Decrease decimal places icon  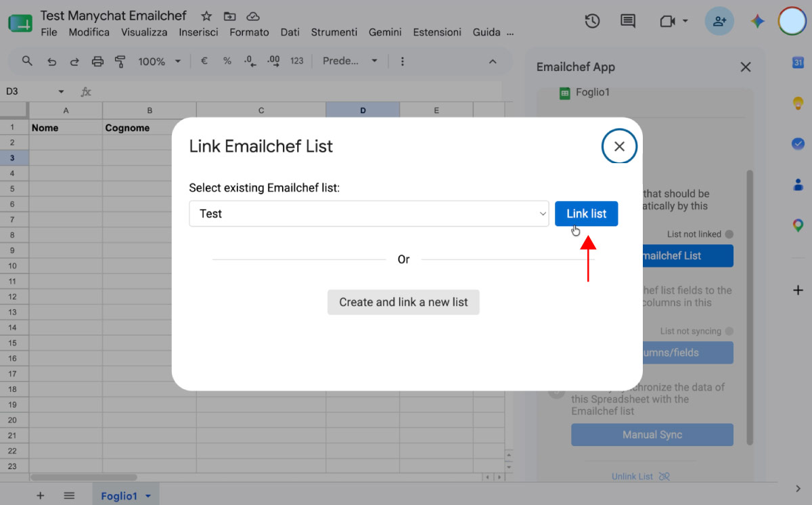(250, 61)
